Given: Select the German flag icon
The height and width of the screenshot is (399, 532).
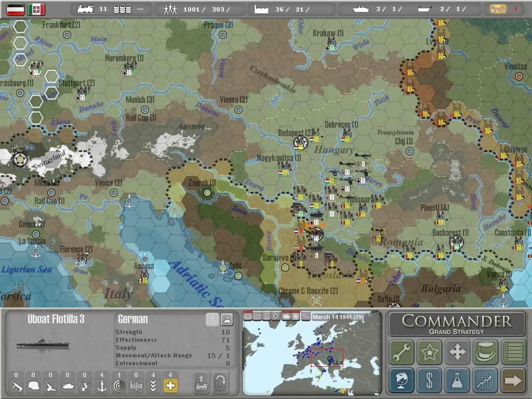Looking at the screenshot, I should tap(16, 9).
